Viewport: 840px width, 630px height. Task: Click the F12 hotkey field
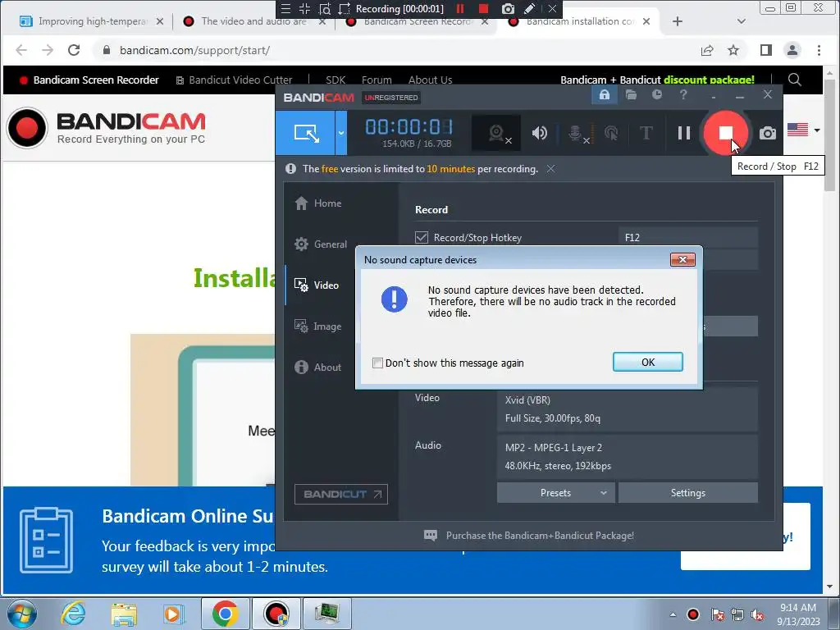688,237
